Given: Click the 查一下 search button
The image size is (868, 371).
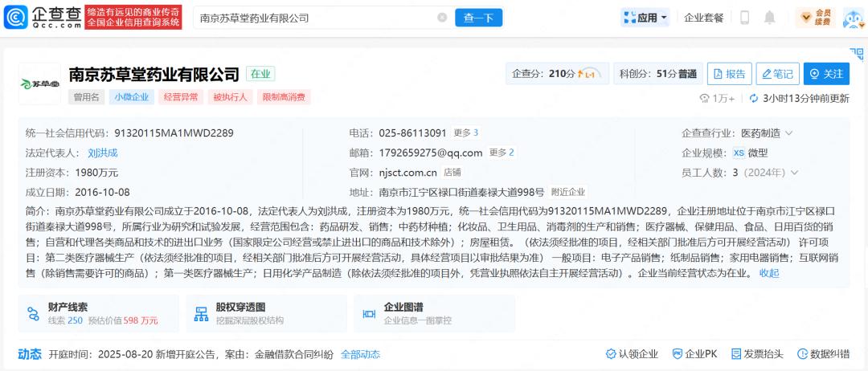Looking at the screenshot, I should pos(478,18).
